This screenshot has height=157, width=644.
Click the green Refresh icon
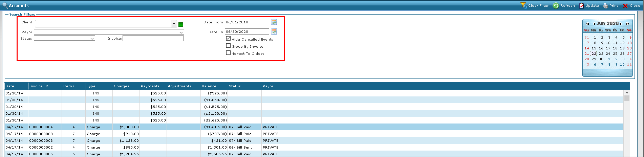[556, 6]
